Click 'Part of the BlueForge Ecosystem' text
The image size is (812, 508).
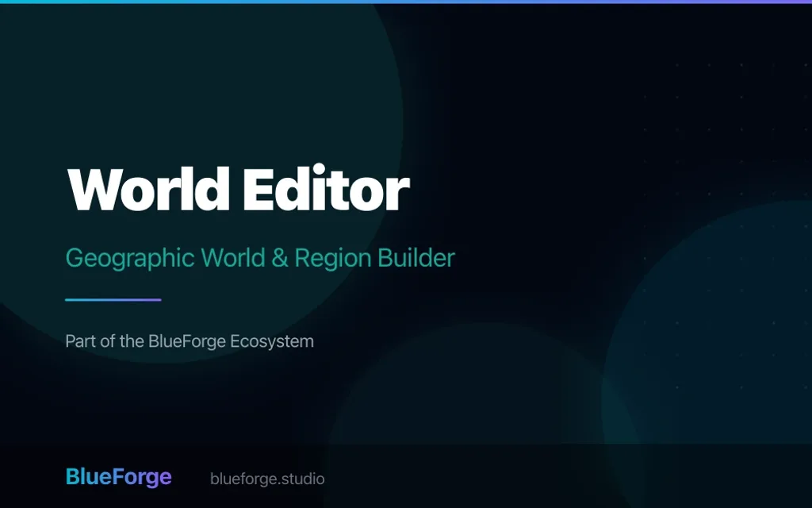click(x=190, y=341)
